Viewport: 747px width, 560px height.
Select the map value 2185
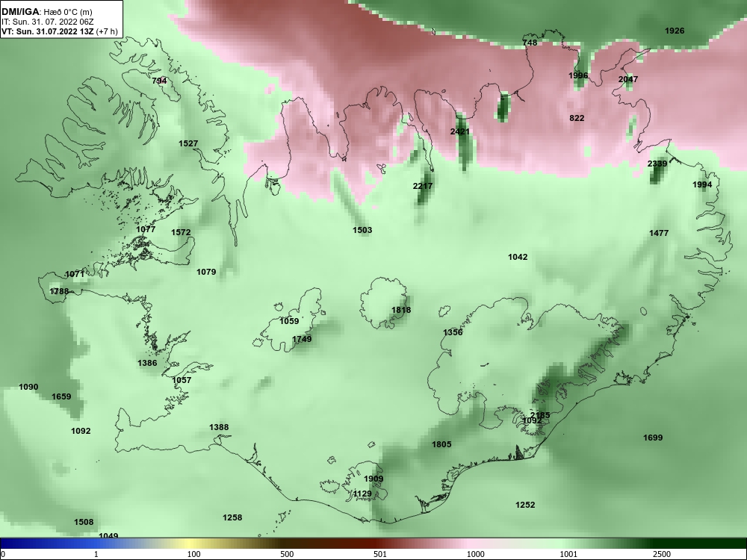coord(540,414)
